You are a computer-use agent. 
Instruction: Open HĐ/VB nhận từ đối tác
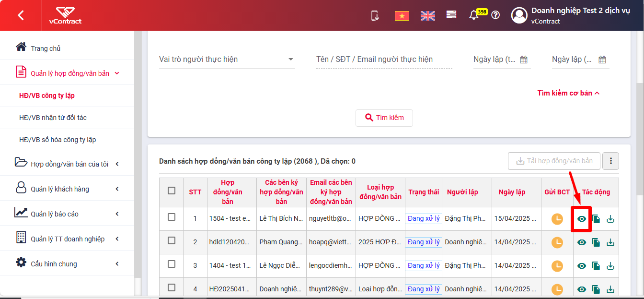(x=53, y=118)
